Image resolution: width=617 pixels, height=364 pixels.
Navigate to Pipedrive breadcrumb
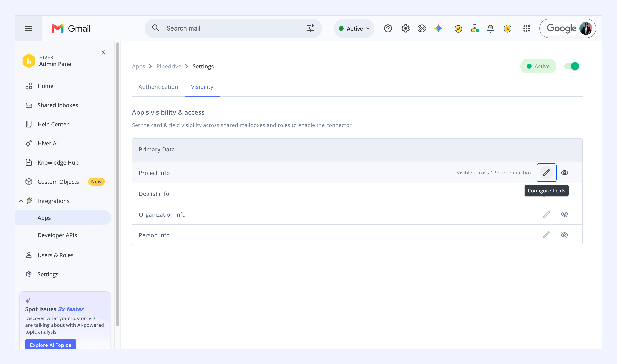click(169, 66)
